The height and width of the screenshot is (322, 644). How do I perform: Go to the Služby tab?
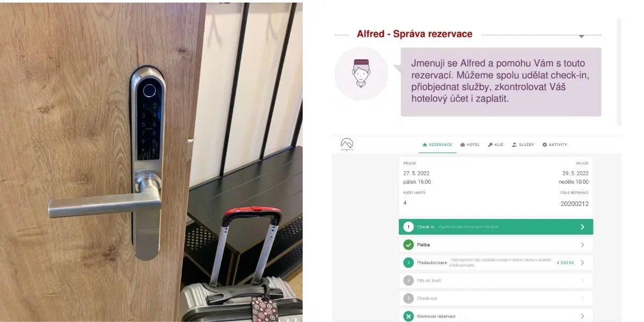[x=523, y=145]
